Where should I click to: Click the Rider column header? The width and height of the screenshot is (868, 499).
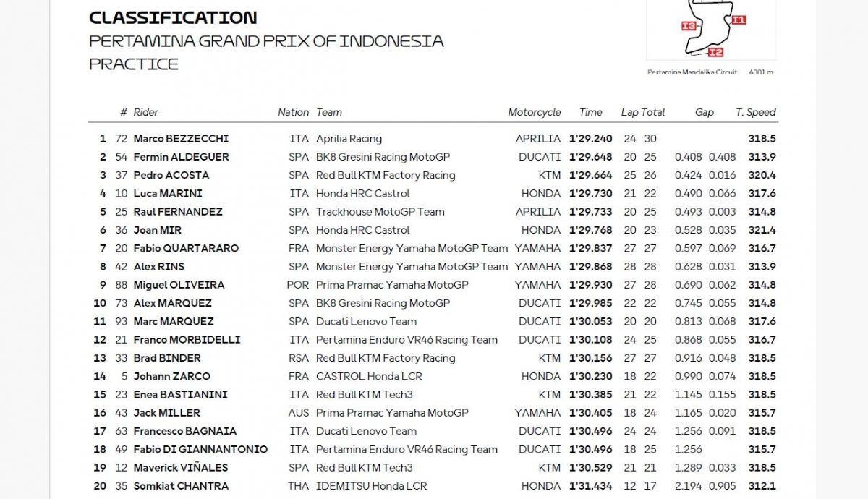click(145, 112)
